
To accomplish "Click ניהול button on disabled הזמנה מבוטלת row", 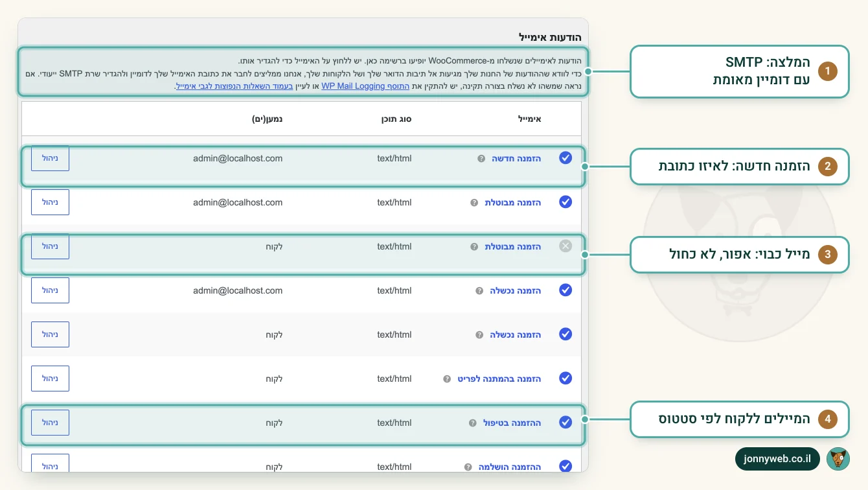I will pyautogui.click(x=50, y=246).
